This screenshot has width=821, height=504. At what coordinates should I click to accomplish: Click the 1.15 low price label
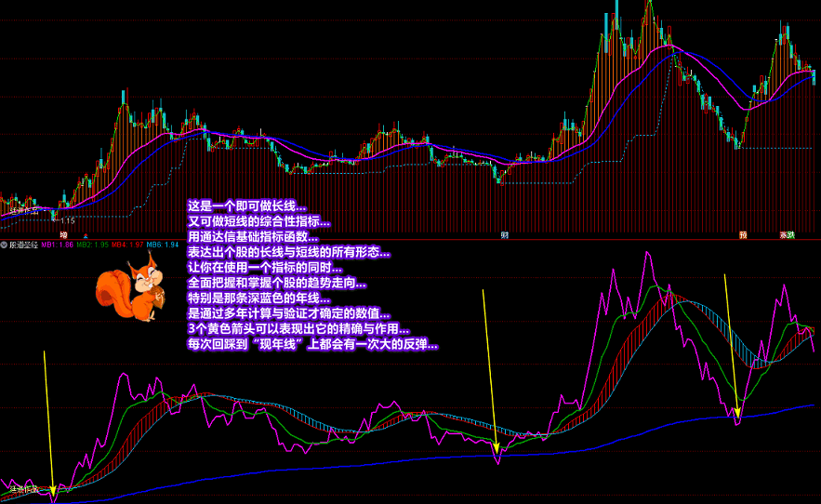[x=68, y=220]
